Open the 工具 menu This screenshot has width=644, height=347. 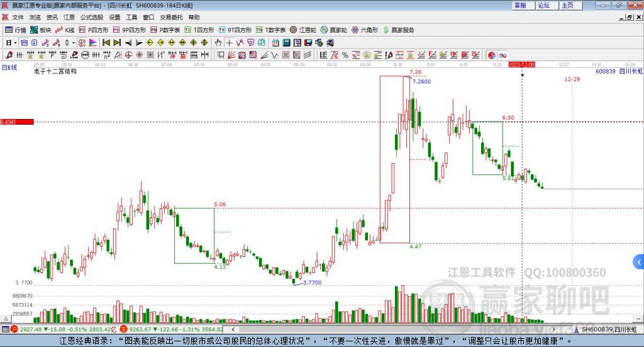(131, 17)
